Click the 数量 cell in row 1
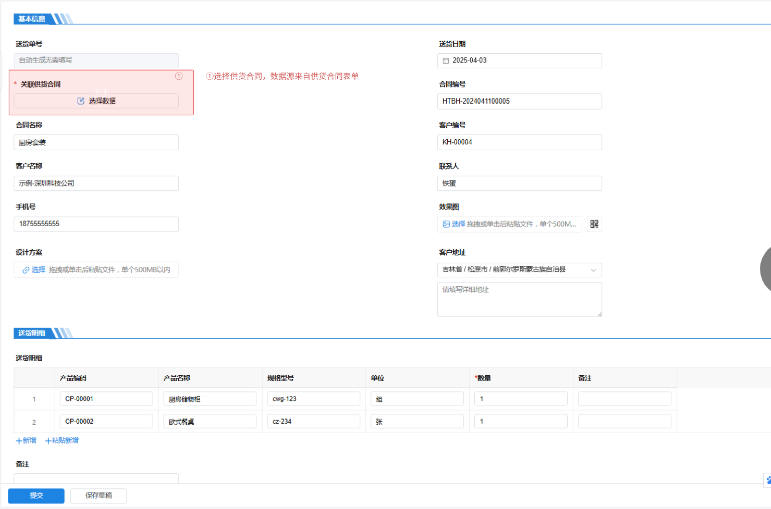This screenshot has width=771, height=509. [521, 399]
